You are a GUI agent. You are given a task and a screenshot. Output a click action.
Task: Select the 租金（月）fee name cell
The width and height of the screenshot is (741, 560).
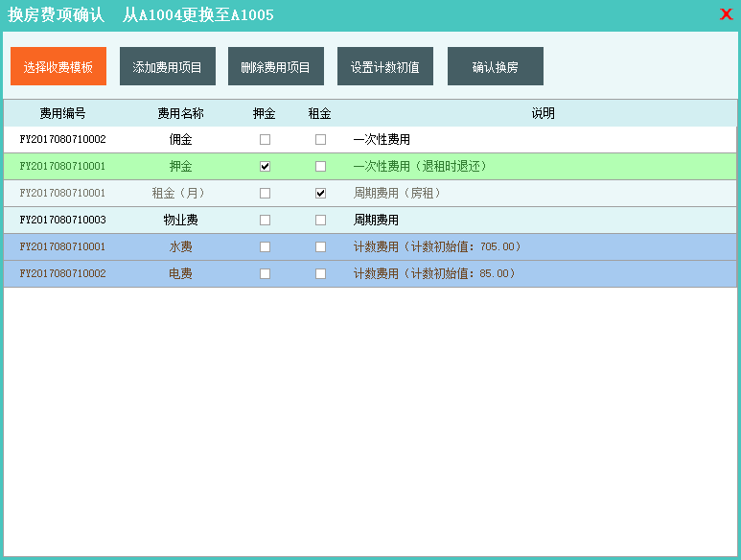(180, 194)
